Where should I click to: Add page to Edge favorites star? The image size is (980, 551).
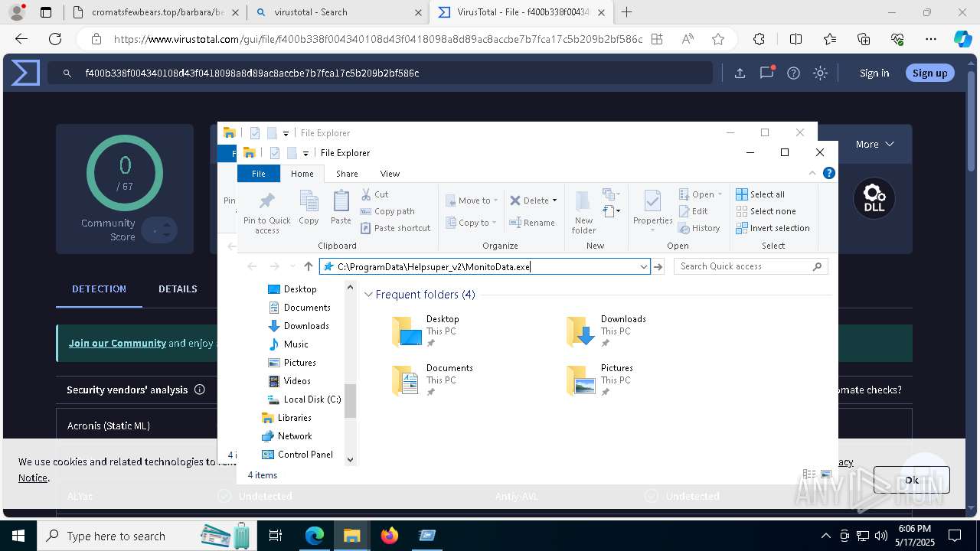[x=718, y=39]
